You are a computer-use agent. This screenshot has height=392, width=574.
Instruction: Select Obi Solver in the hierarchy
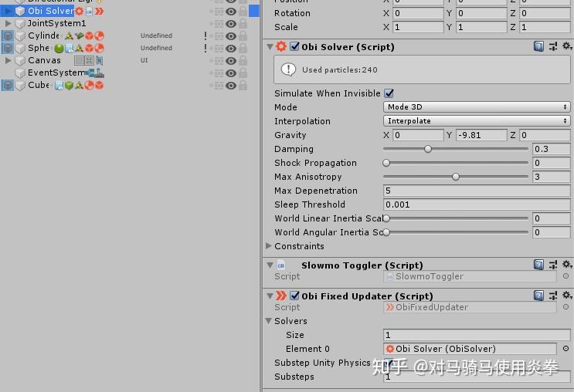(51, 11)
